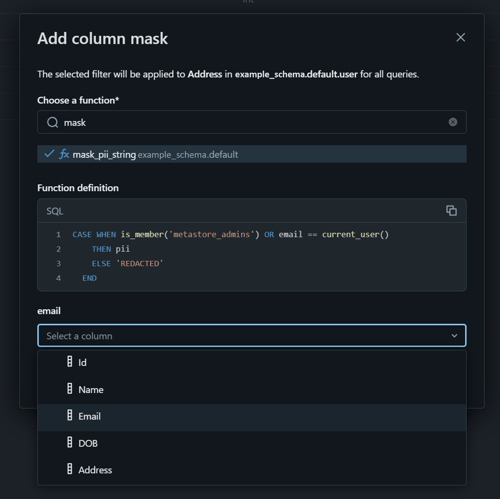Click the END code line
The width and height of the screenshot is (500, 499).
(x=89, y=278)
